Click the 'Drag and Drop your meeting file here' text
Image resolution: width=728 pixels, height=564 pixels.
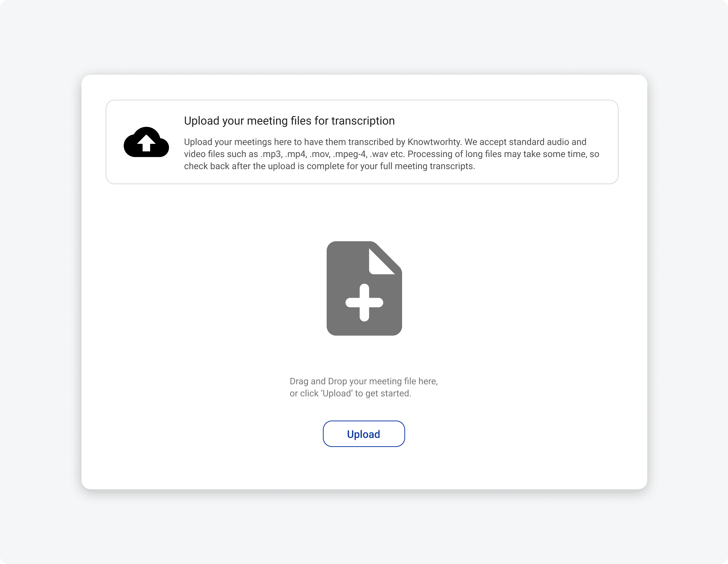364,381
